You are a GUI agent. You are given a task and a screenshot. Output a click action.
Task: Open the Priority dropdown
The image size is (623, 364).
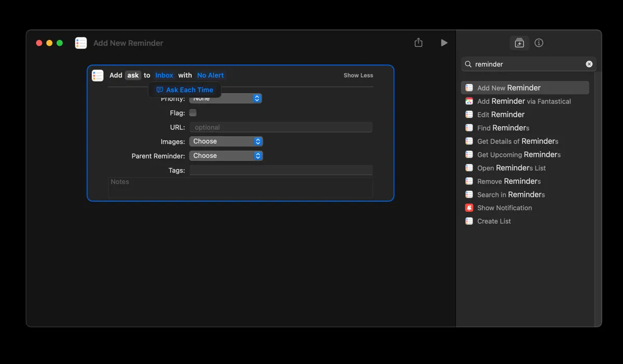point(225,98)
